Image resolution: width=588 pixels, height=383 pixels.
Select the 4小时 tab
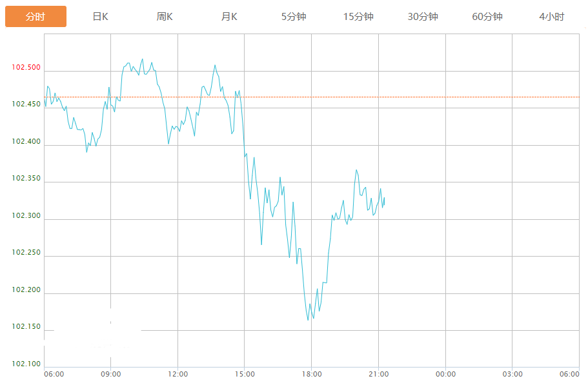pos(552,17)
